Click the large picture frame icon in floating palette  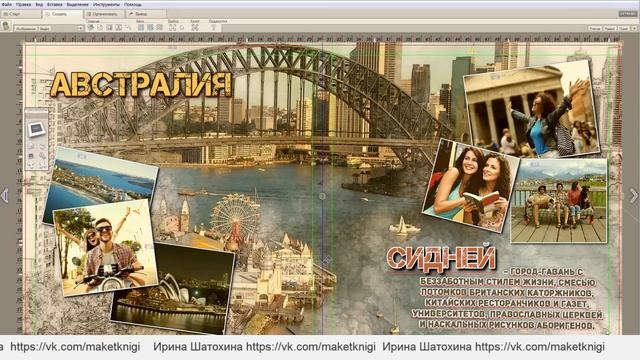(36, 129)
